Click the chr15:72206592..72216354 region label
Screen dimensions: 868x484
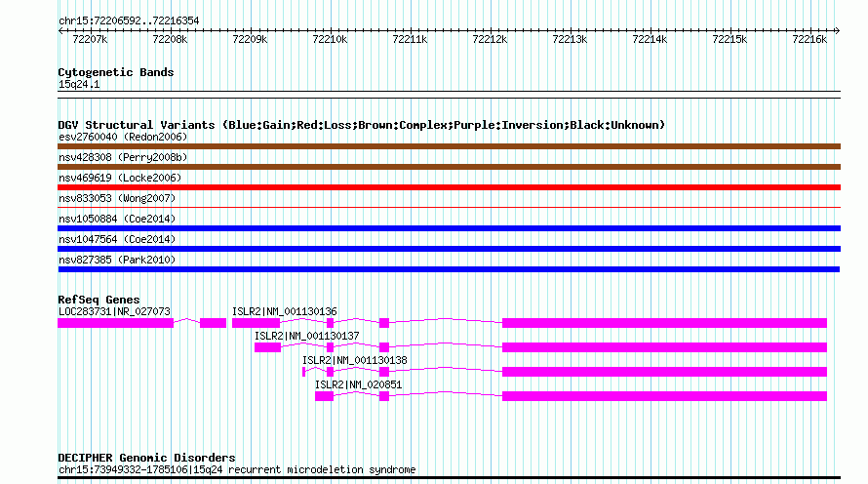(129, 20)
